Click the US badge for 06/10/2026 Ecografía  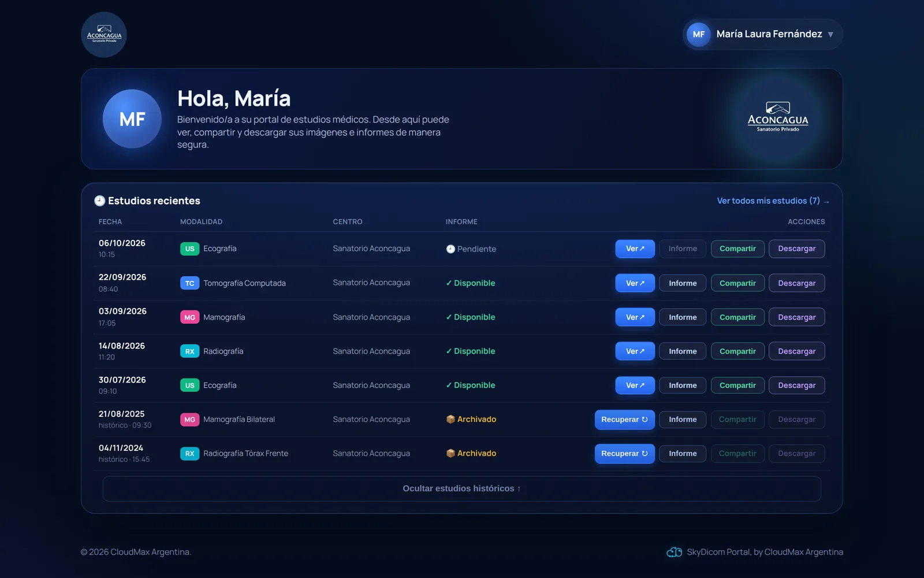tap(189, 249)
